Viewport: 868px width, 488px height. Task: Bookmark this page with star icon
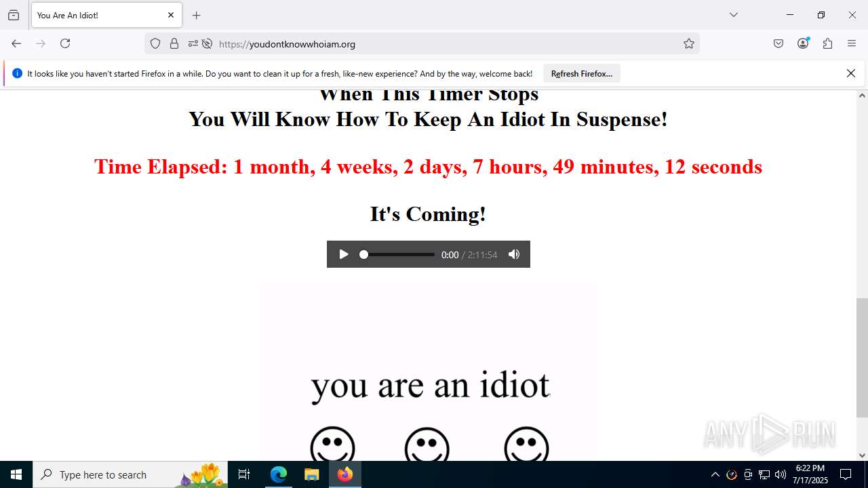tap(689, 43)
